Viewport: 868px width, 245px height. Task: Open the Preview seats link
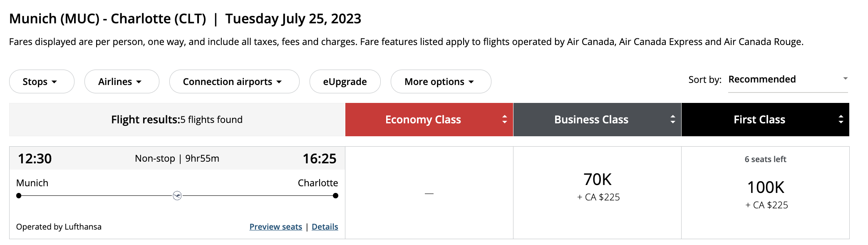(275, 227)
